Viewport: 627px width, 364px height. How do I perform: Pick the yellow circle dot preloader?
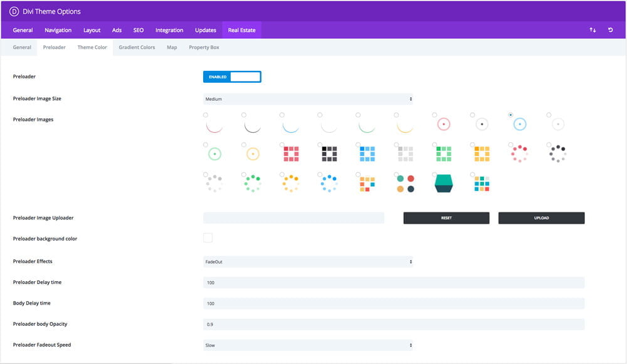[x=253, y=154]
